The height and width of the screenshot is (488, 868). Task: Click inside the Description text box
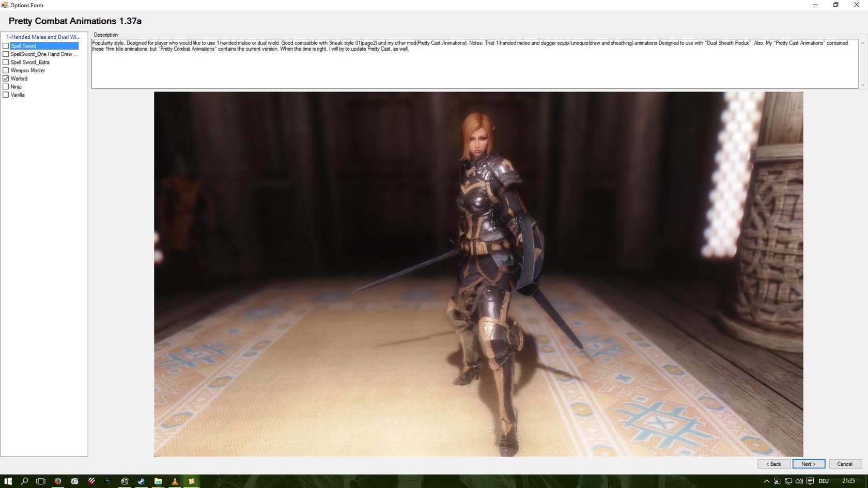click(x=475, y=64)
